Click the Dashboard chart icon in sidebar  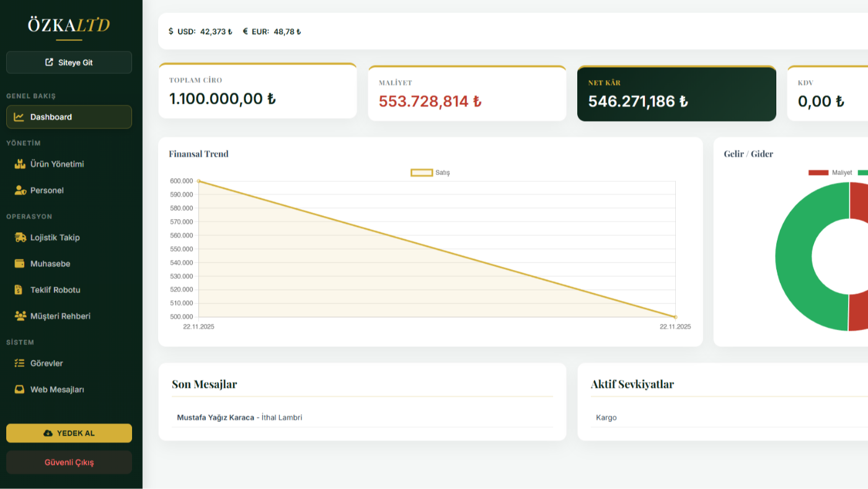pyautogui.click(x=19, y=117)
